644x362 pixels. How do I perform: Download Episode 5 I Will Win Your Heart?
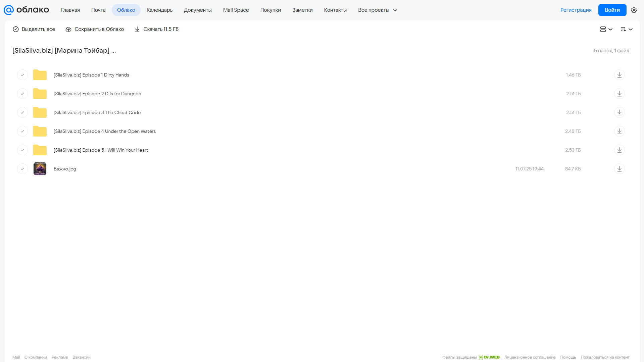tap(619, 150)
